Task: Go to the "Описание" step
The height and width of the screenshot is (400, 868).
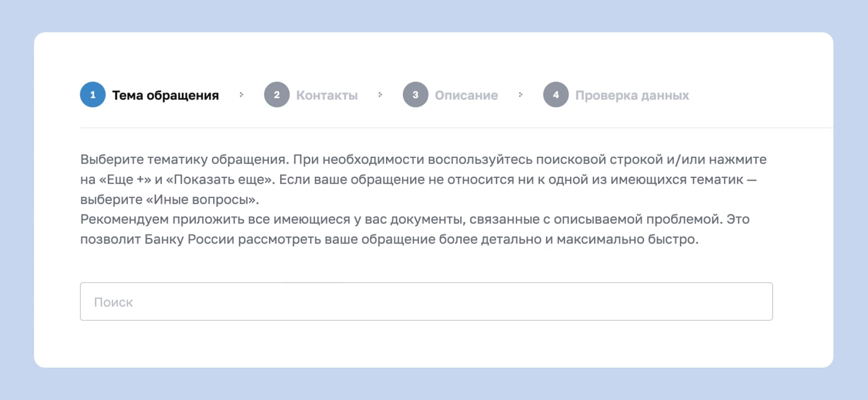Action: point(466,95)
